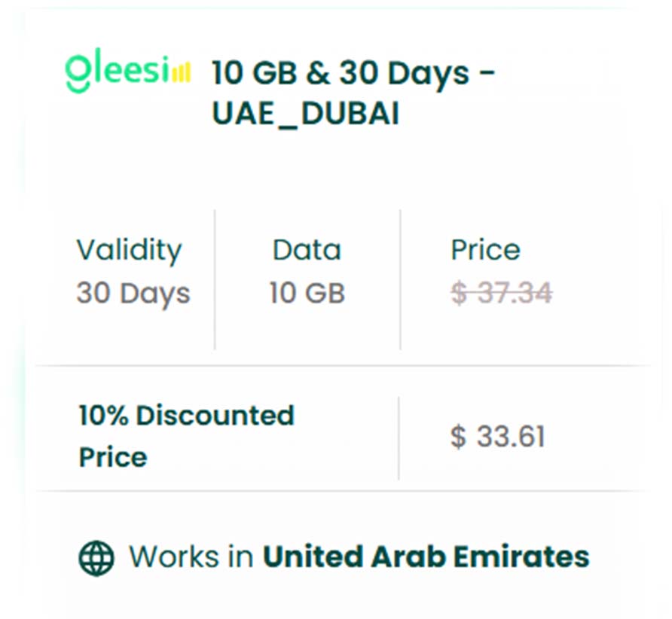This screenshot has height=619, width=672.
Task: Click the Data column label
Action: pos(307,250)
